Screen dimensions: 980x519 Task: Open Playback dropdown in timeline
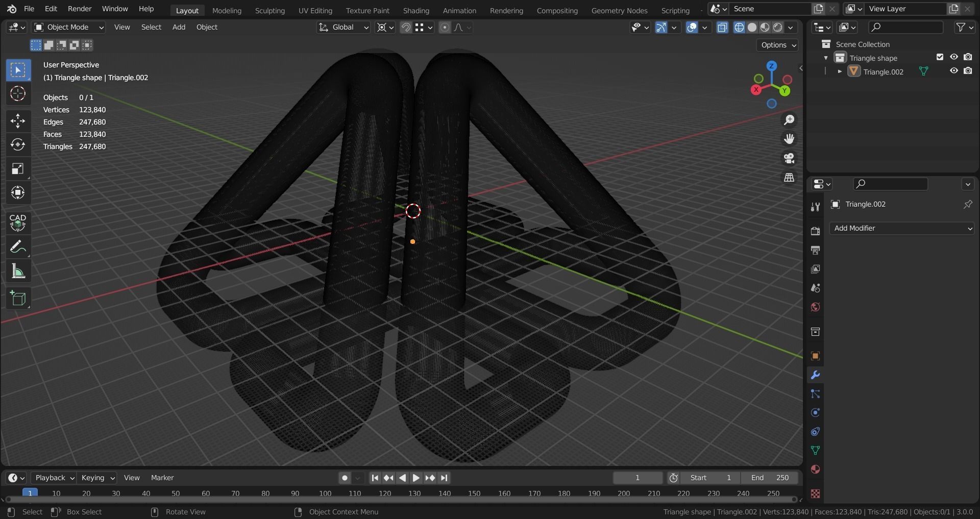[x=53, y=478]
